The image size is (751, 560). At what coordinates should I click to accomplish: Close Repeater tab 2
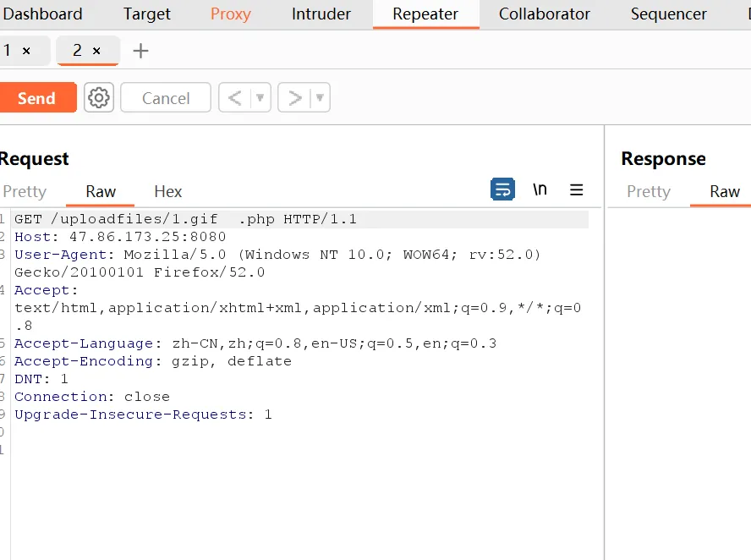[96, 51]
